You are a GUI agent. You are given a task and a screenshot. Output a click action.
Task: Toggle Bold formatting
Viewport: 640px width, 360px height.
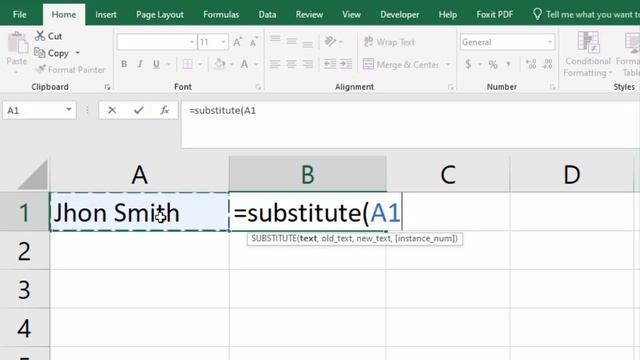point(124,64)
